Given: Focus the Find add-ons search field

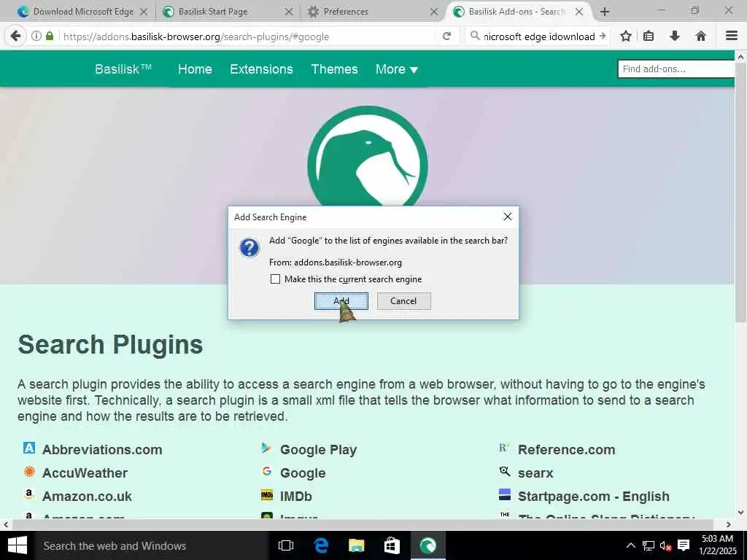Looking at the screenshot, I should coord(676,69).
